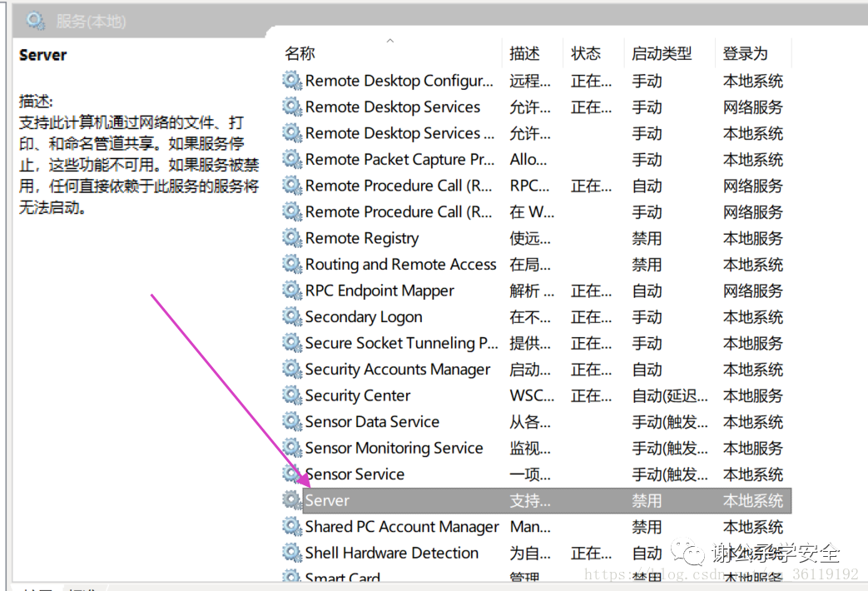This screenshot has width=868, height=591.
Task: Select the Remote Desktop Configuration service
Action: pos(399,81)
